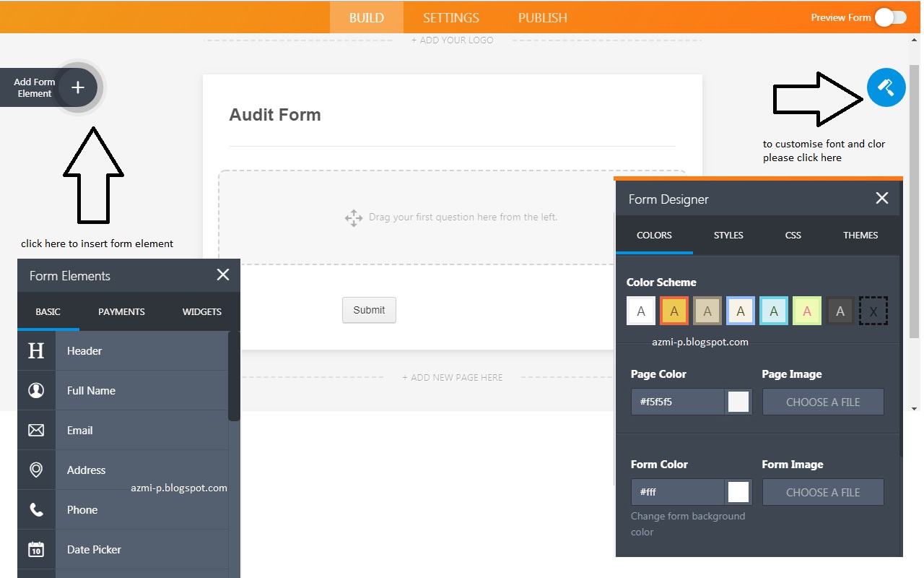Select the Full Name row label
This screenshot has width=924, height=578.
pos(91,391)
